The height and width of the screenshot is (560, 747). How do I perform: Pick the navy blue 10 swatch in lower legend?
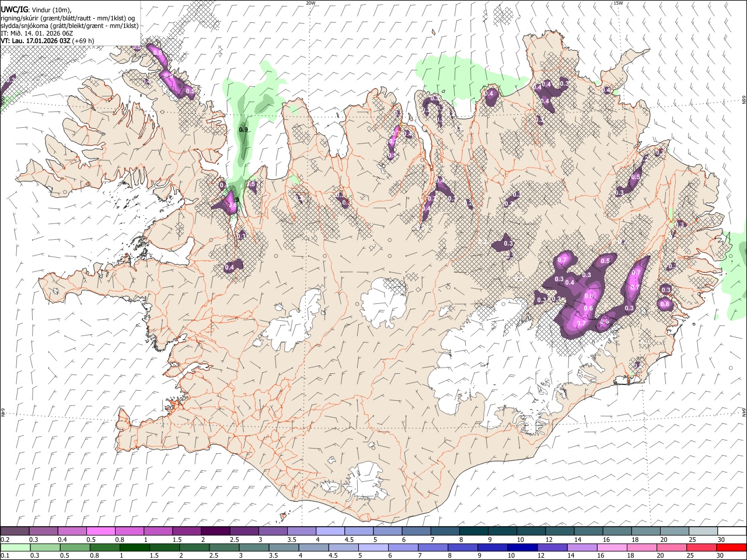click(522, 547)
